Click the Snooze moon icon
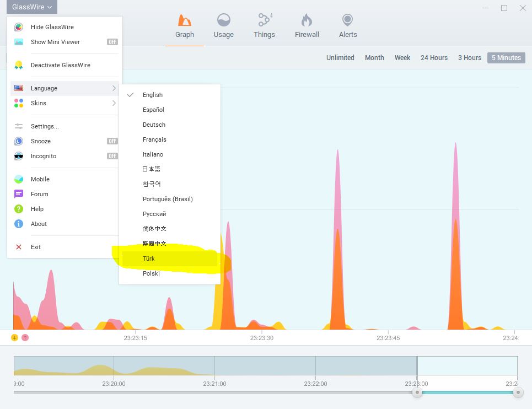532x409 pixels. click(x=19, y=141)
